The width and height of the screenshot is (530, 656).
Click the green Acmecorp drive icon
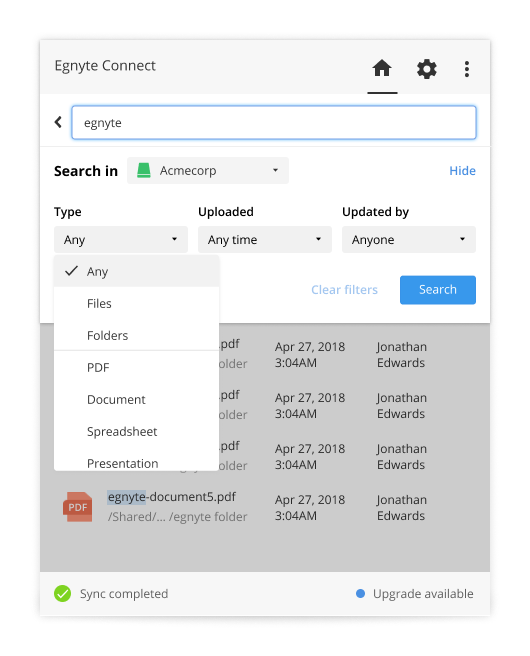click(x=143, y=170)
